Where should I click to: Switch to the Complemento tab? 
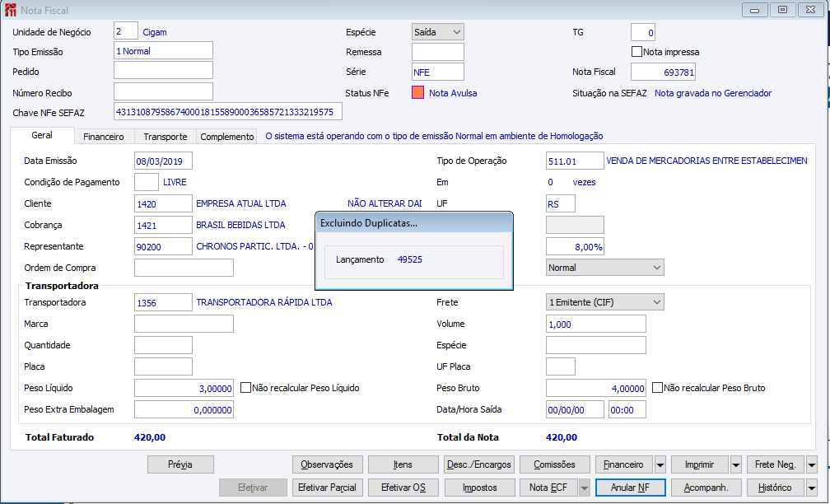[227, 137]
